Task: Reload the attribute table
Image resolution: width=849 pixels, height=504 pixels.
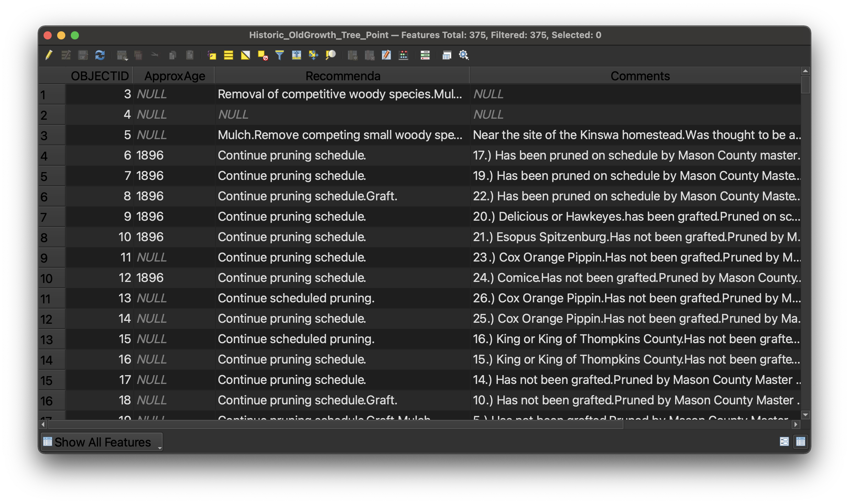Action: click(x=100, y=55)
